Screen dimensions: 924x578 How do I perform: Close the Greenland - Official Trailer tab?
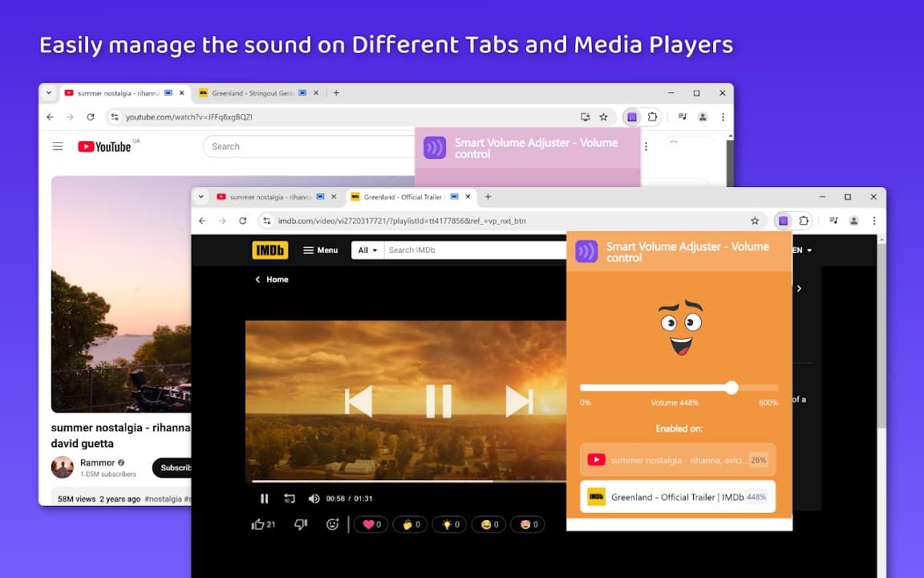point(468,197)
